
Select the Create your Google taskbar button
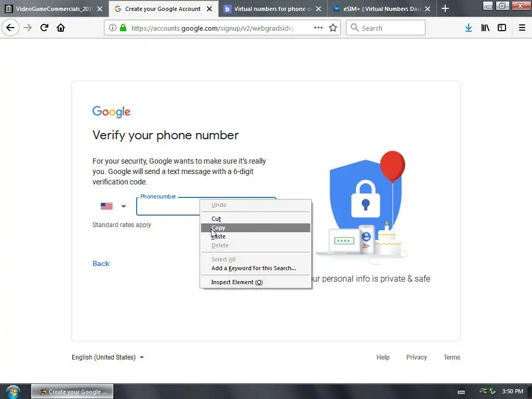(x=72, y=392)
